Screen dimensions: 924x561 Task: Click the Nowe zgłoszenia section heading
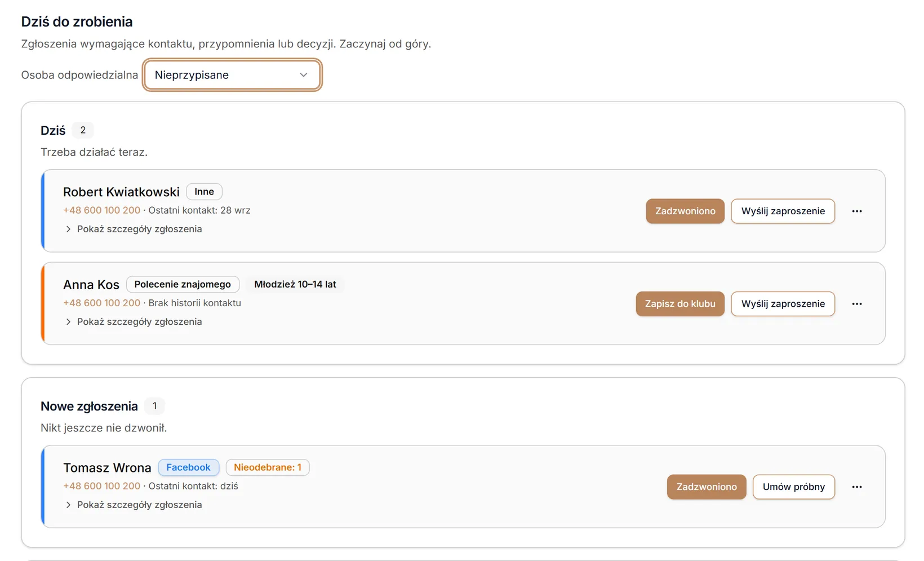[x=89, y=406]
